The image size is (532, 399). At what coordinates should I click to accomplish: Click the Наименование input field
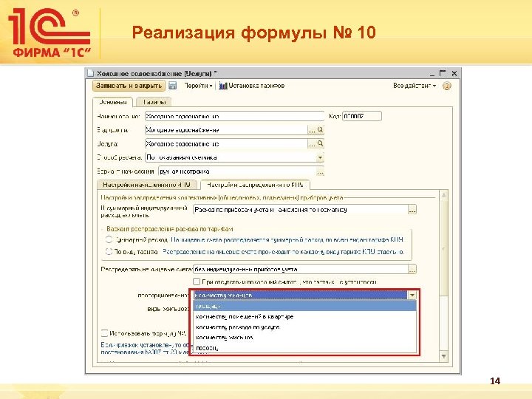pyautogui.click(x=234, y=116)
